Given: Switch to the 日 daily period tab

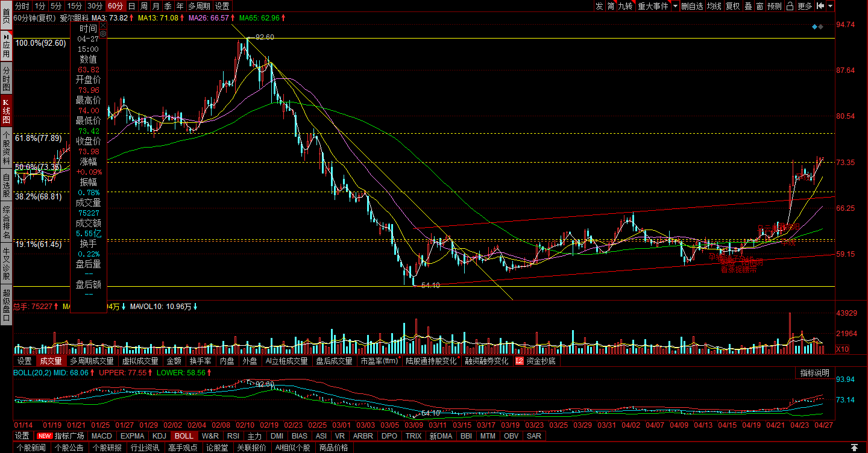Looking at the screenshot, I should pos(131,6).
